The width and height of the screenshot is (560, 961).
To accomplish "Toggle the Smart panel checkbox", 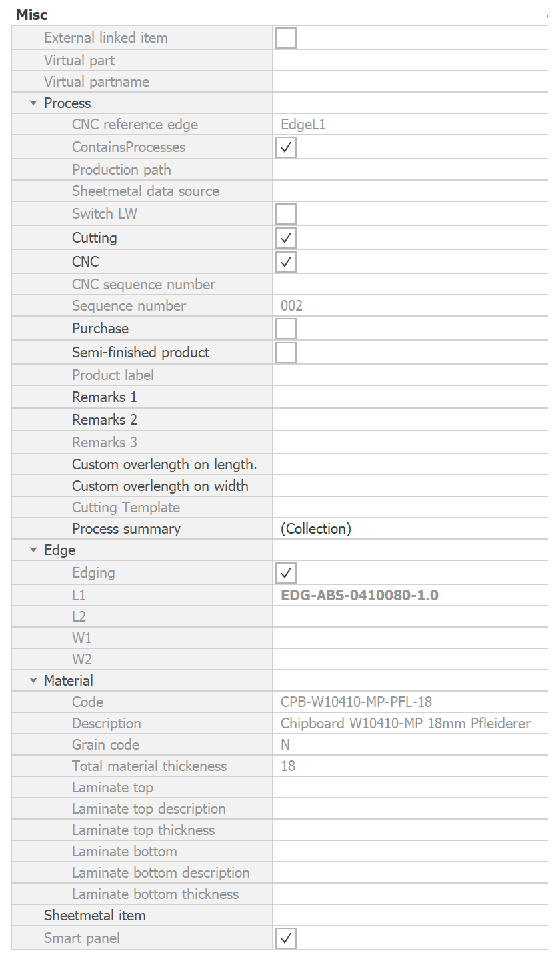I will pyautogui.click(x=285, y=938).
